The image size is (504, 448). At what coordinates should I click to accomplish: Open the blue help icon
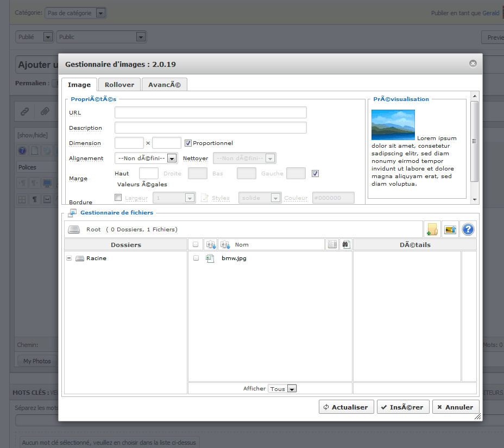pyautogui.click(x=468, y=229)
